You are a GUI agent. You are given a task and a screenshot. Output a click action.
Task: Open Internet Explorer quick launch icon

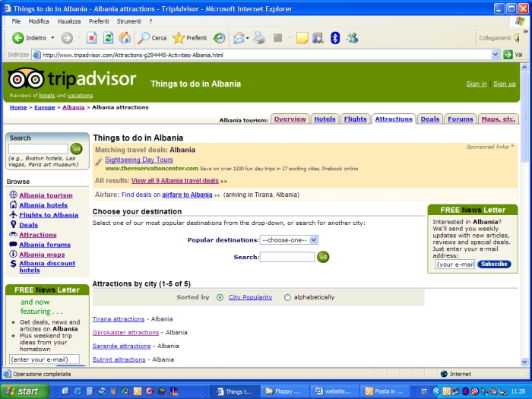(78, 391)
